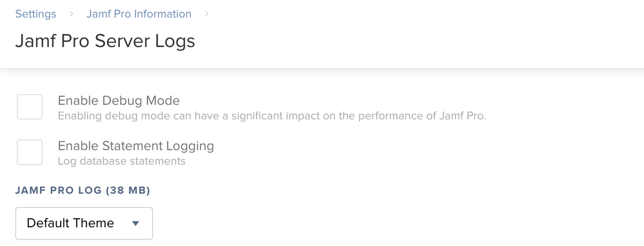644x246 pixels.
Task: Navigate to Jamf Pro Information breadcrumb
Action: point(139,14)
